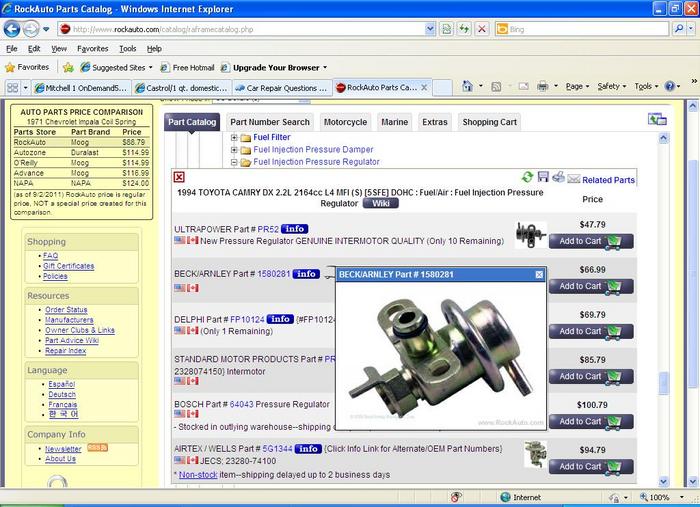Screen dimensions: 700x507
Task: Expand the Fuel Filter tree node
Action: coord(234,137)
